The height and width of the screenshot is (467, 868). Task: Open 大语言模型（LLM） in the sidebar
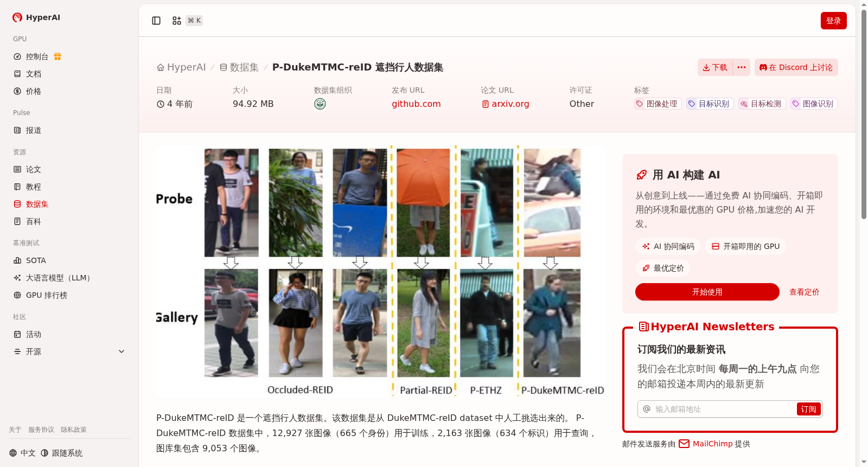click(x=60, y=278)
